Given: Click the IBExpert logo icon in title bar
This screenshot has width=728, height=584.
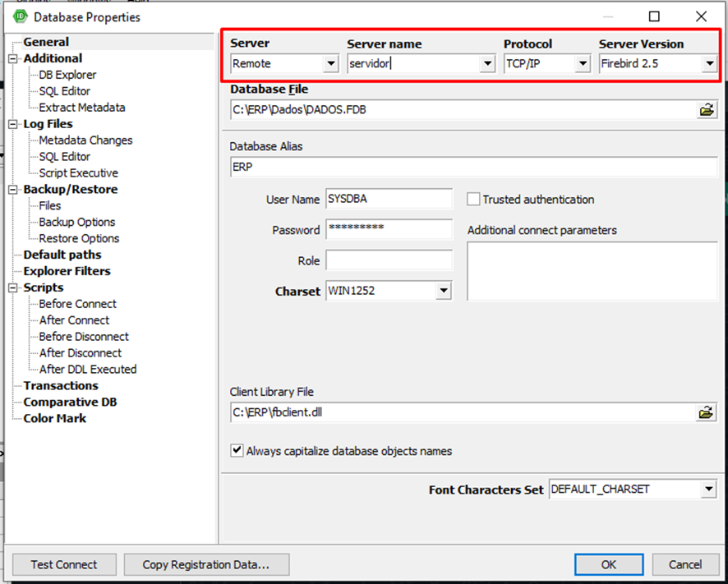Looking at the screenshot, I should pyautogui.click(x=21, y=16).
